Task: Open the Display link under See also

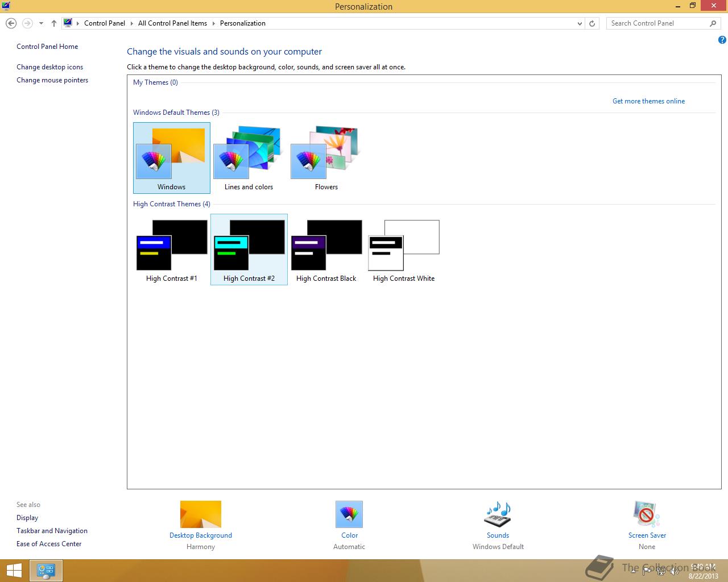Action: pos(27,518)
